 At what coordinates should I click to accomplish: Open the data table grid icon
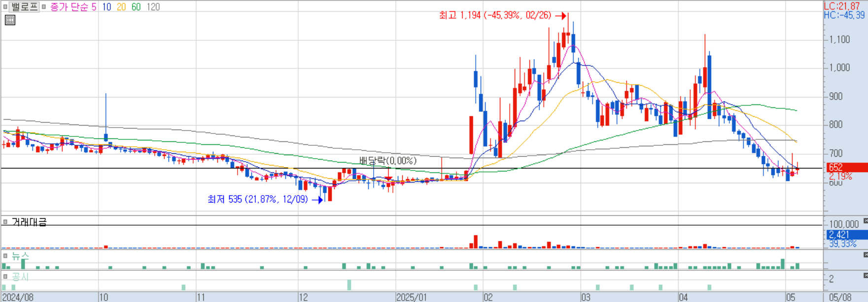coord(10,20)
